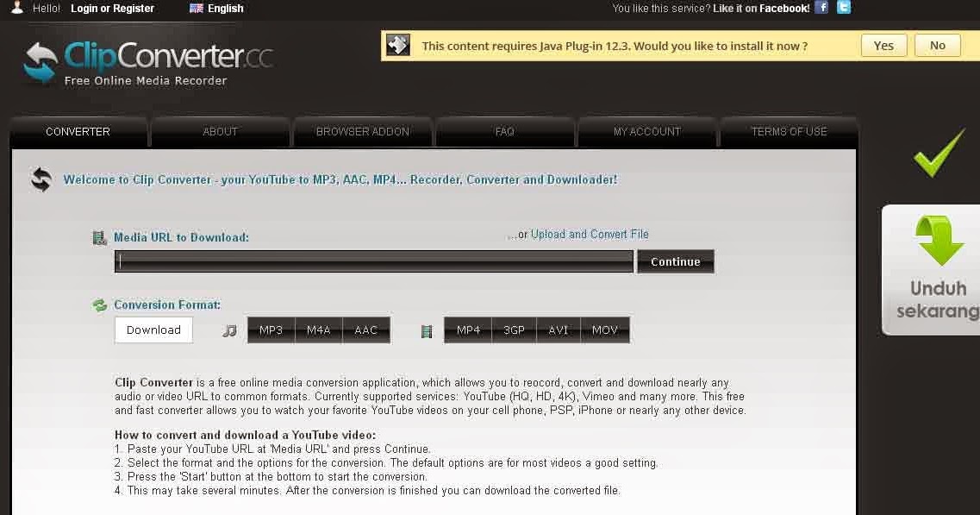Choose MOV conversion format
The width and height of the screenshot is (980, 515).
pyautogui.click(x=605, y=330)
